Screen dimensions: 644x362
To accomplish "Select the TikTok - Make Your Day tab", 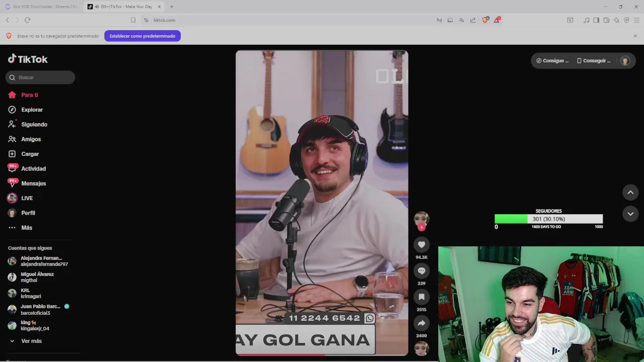I will tap(123, 7).
